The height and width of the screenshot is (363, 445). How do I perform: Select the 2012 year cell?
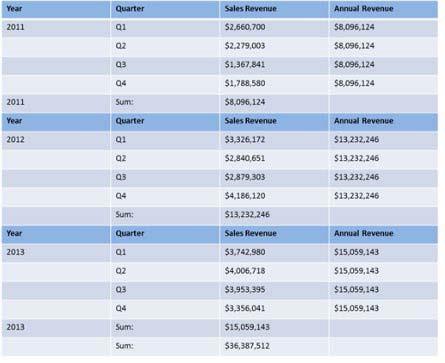[15, 139]
